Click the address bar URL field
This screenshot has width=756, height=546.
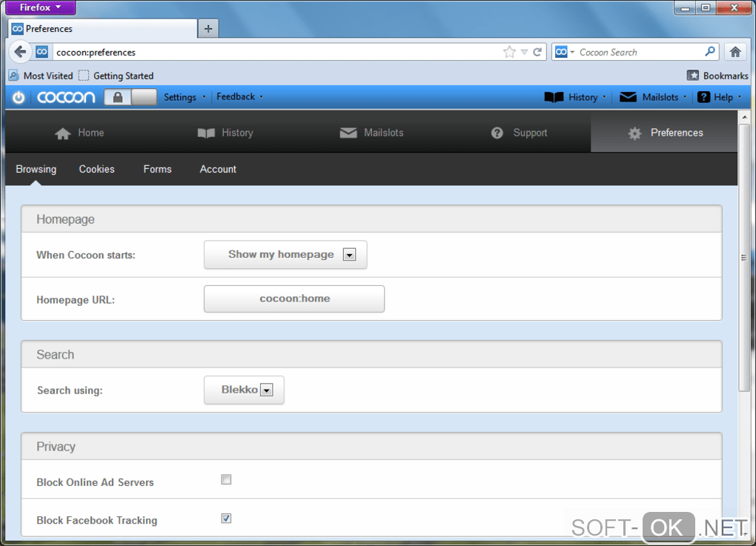[277, 52]
